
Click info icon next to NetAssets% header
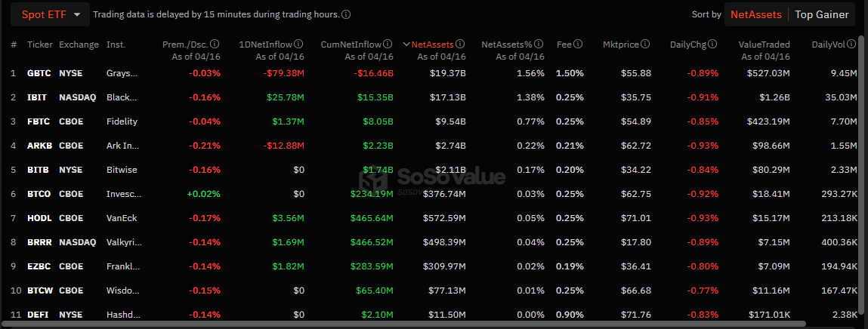pos(539,45)
